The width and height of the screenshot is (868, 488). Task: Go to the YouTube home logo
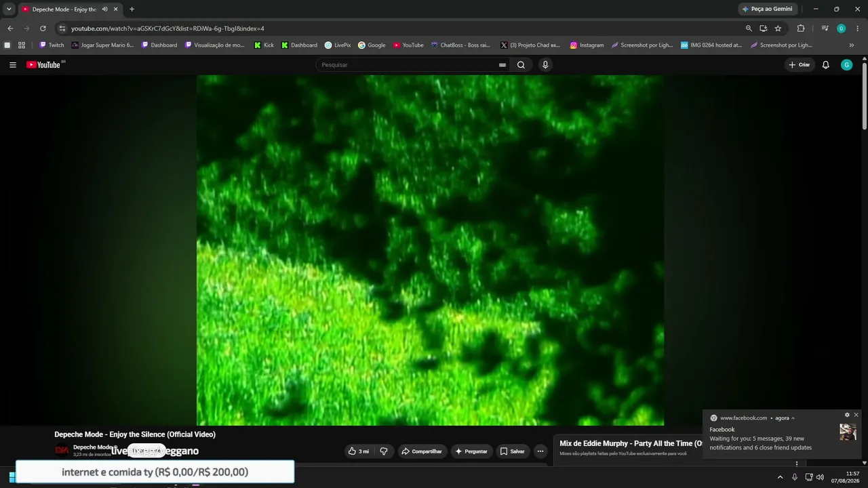point(43,65)
